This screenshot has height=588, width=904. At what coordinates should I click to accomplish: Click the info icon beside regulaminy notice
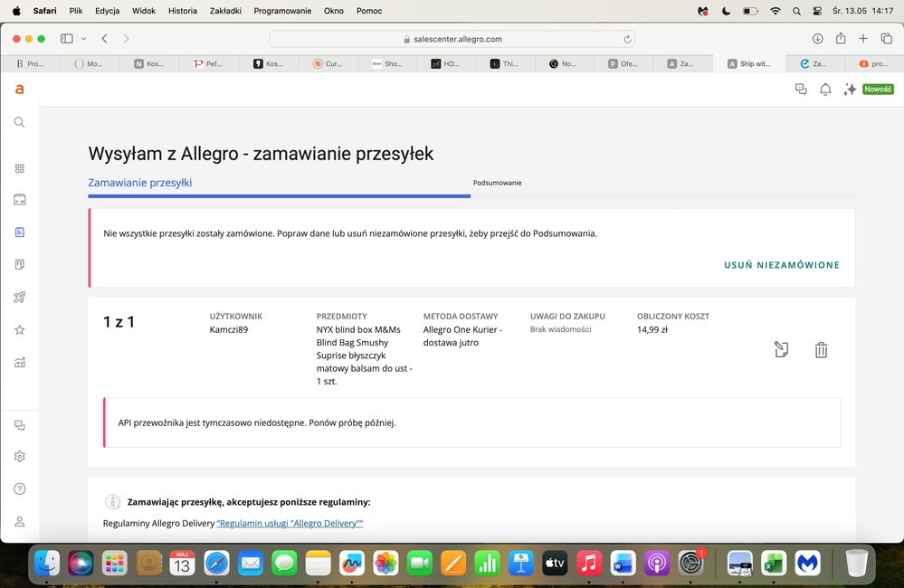tap(112, 501)
